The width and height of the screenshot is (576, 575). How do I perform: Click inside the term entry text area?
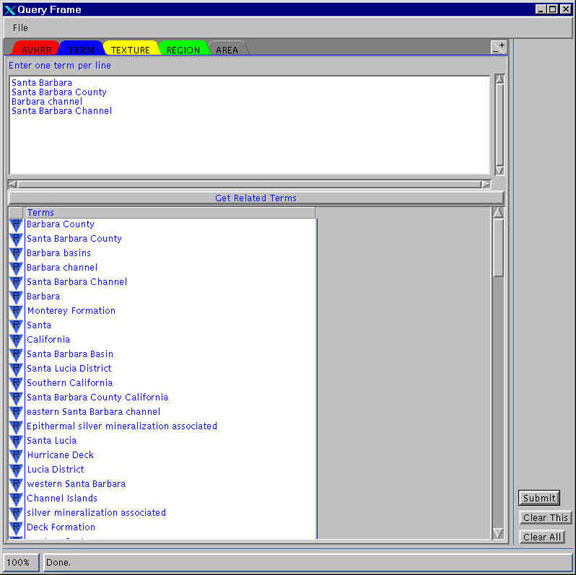tap(249, 125)
